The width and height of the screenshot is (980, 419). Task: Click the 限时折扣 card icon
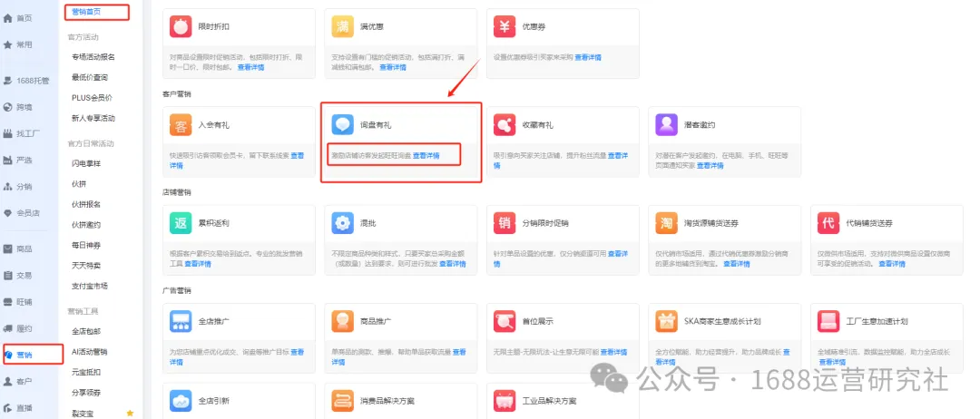(x=181, y=27)
